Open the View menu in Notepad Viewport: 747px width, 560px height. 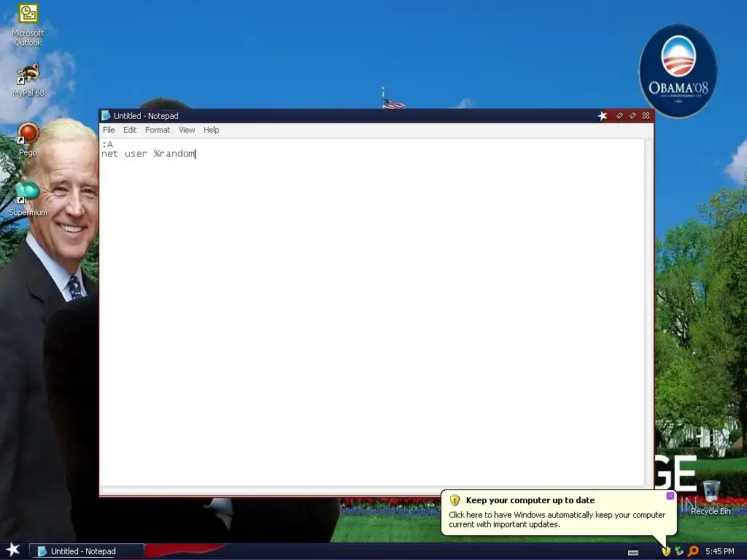(187, 130)
